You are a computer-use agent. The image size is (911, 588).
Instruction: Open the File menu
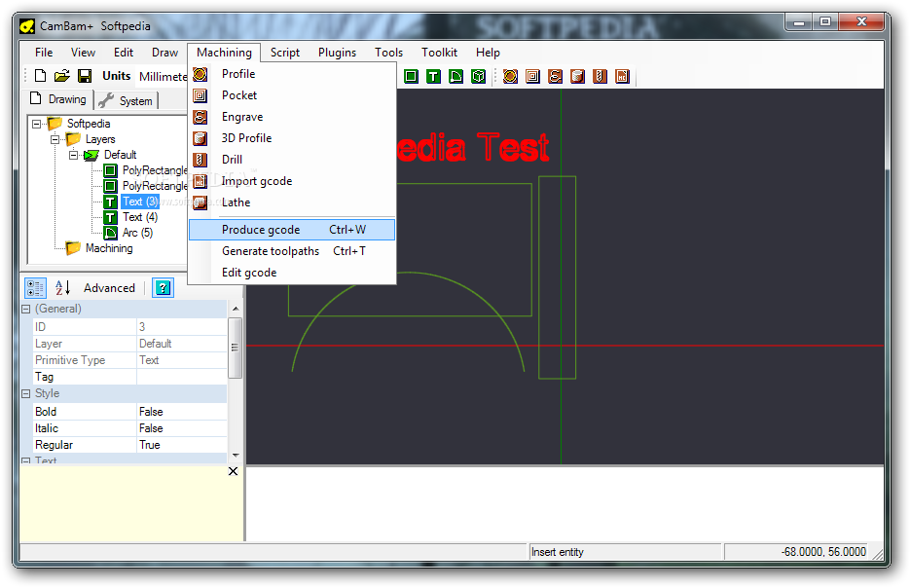point(44,53)
